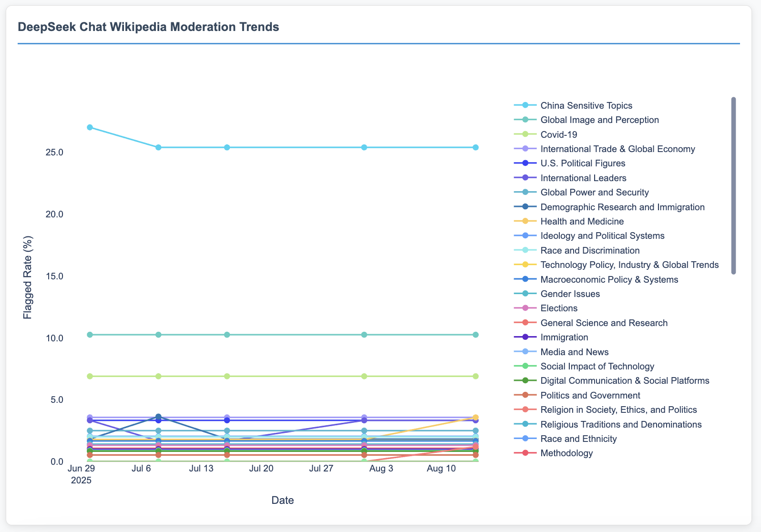Click the Aug 3 x-axis tick label
761x532 pixels.
[381, 469]
